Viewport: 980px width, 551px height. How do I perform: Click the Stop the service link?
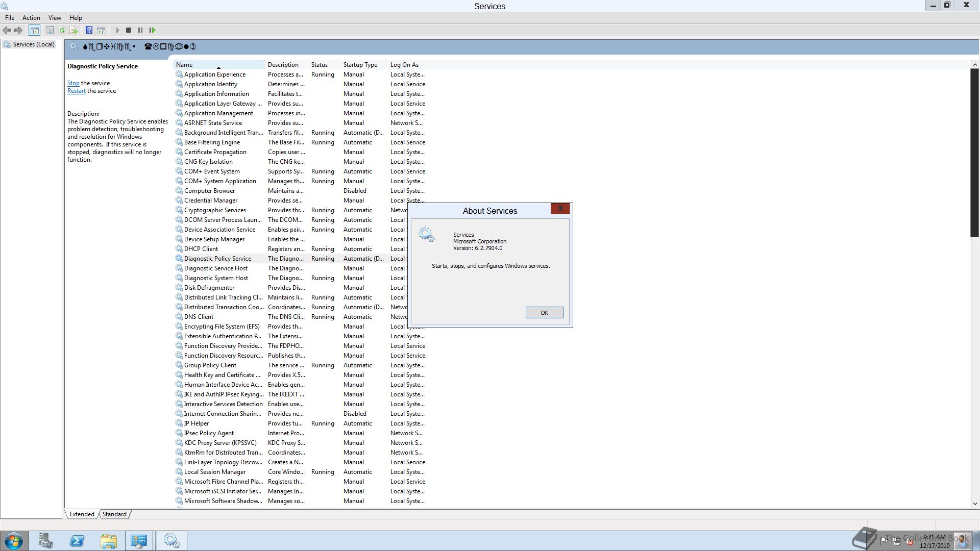pyautogui.click(x=73, y=83)
